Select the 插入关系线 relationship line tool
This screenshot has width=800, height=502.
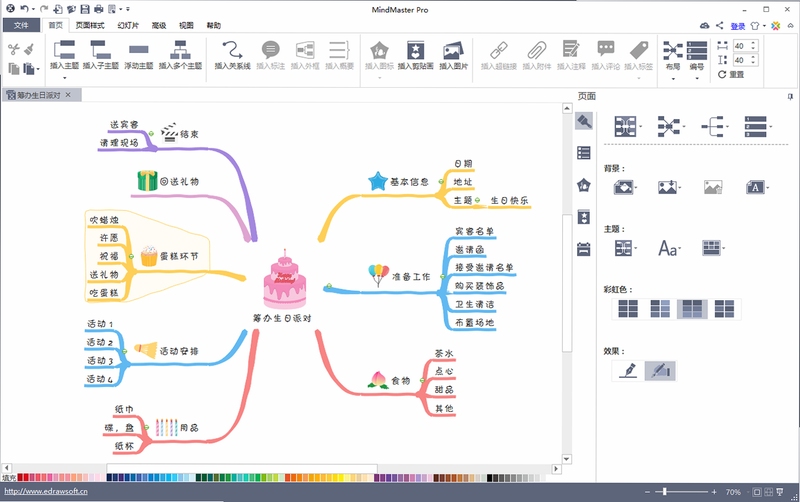pyautogui.click(x=232, y=50)
